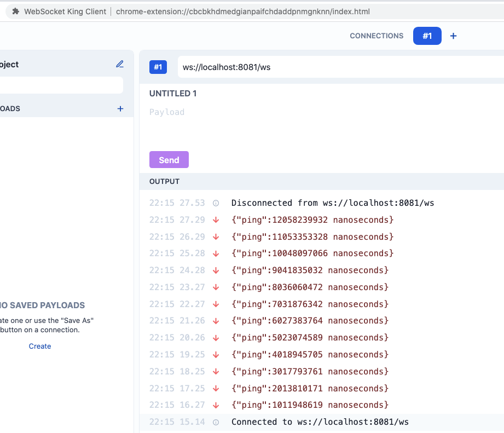
Task: Select the message with ping 4018945705 nanoseconds
Action: [310, 355]
